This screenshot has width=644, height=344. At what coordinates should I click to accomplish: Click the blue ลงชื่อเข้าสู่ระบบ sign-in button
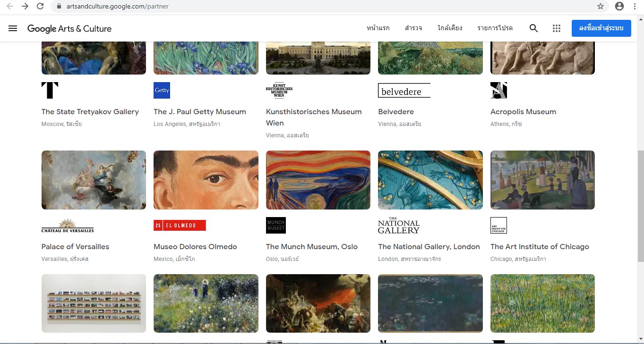(x=601, y=28)
